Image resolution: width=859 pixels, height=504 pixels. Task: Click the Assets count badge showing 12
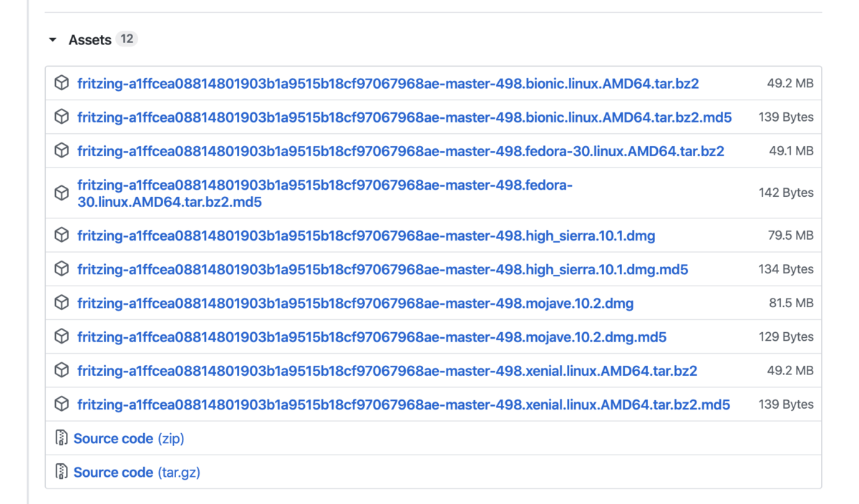(x=127, y=39)
